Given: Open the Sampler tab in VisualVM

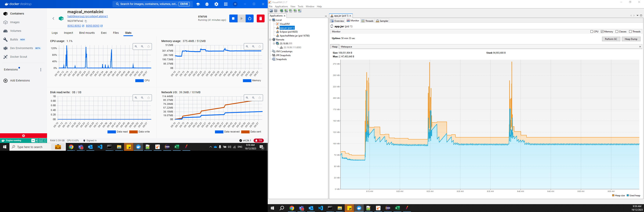Looking at the screenshot, I should pyautogui.click(x=382, y=21).
